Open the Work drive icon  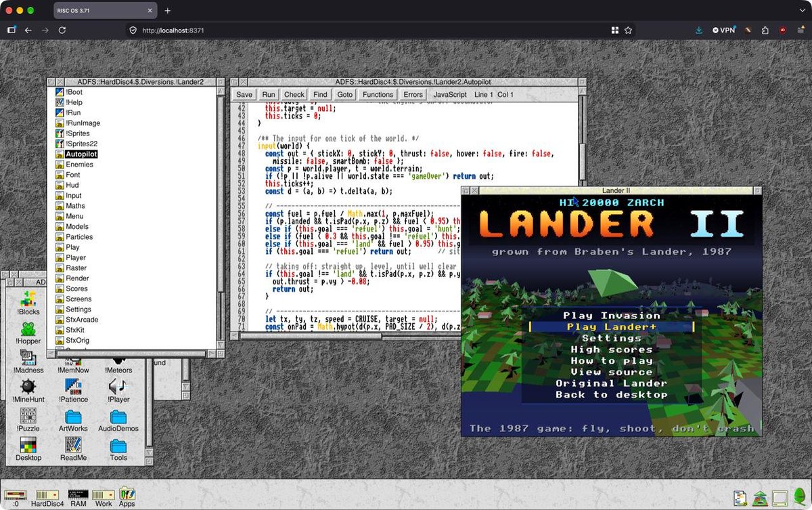tap(104, 498)
